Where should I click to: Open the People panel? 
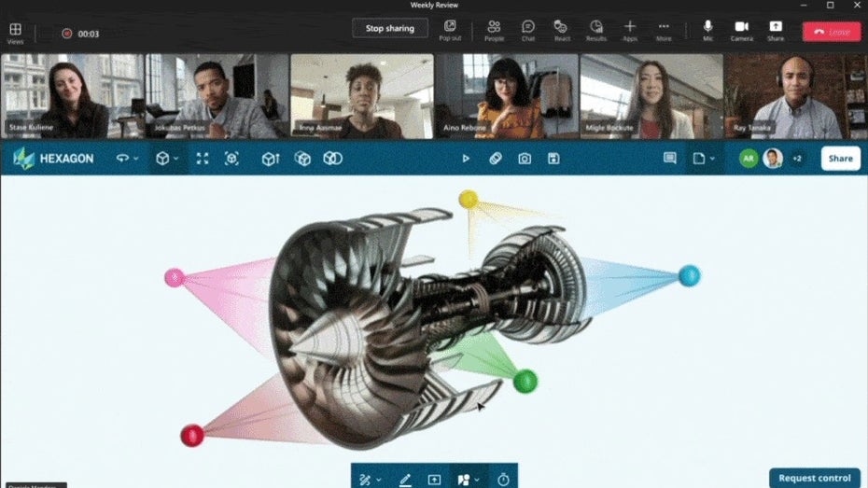point(494,30)
